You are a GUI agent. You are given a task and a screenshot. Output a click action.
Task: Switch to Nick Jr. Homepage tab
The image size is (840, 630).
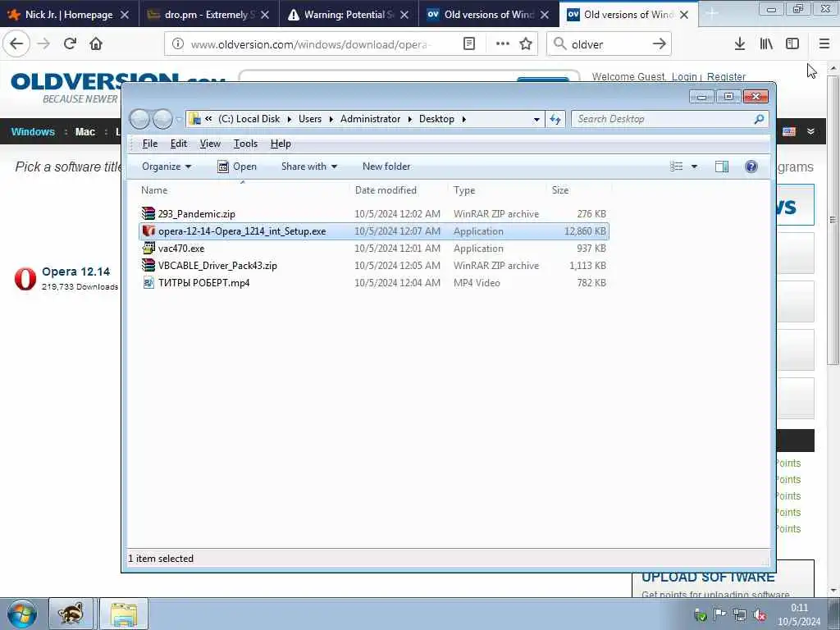[69, 15]
